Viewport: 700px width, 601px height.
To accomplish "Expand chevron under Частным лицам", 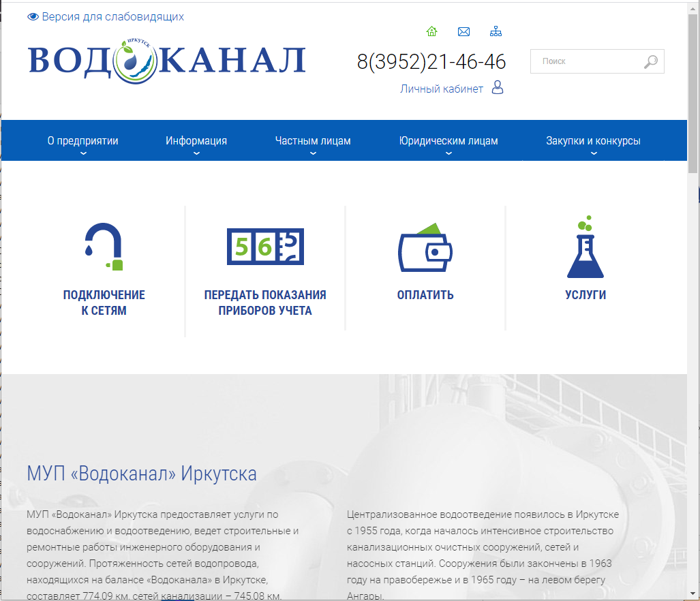I will click(x=313, y=153).
